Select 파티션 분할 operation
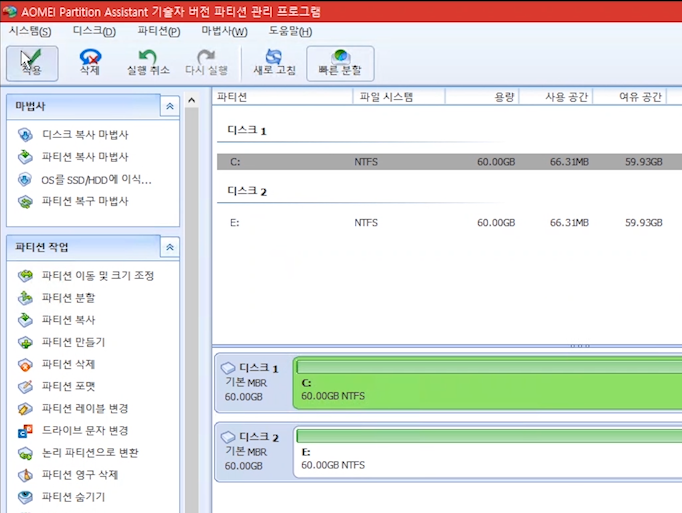 click(56, 298)
